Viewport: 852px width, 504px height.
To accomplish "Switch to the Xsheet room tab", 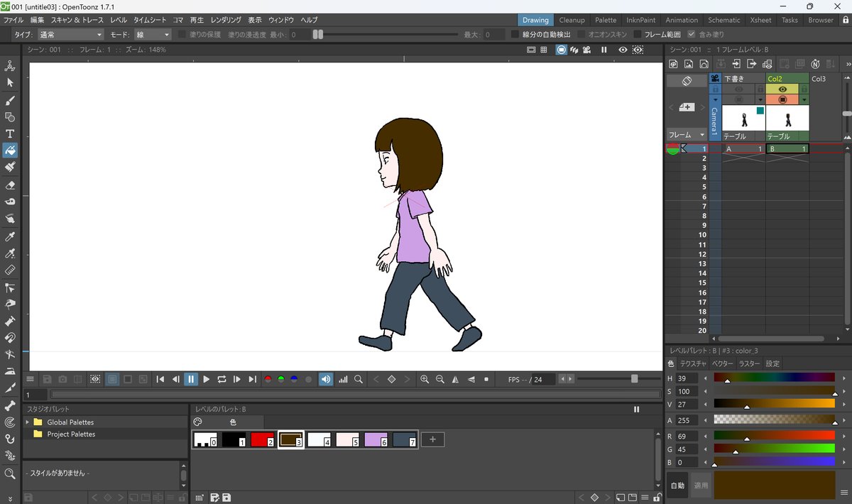I will 761,20.
